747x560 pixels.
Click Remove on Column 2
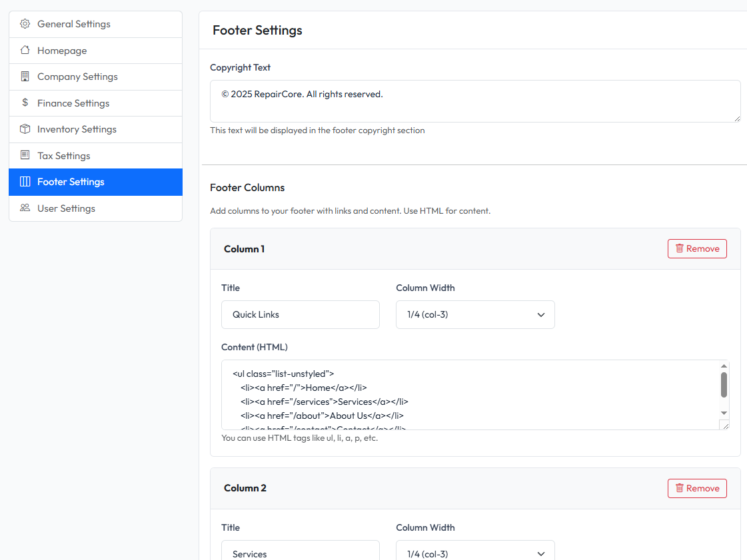[x=697, y=488]
